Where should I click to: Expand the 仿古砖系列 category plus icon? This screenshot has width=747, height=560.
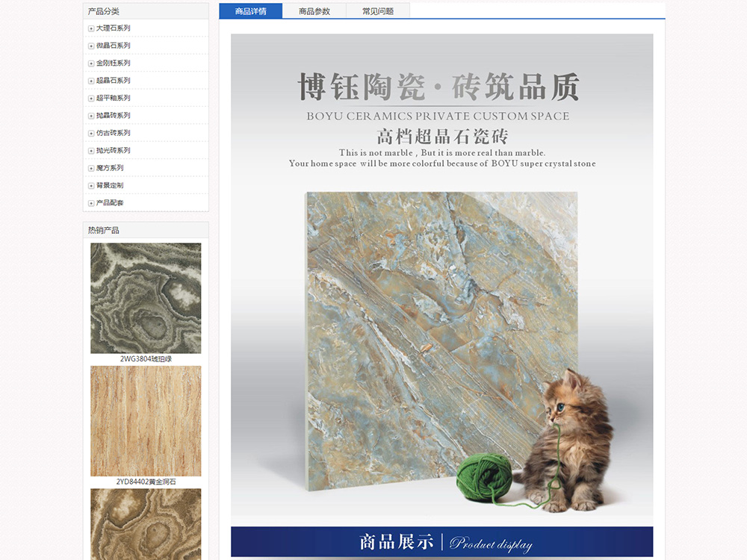pyautogui.click(x=91, y=134)
